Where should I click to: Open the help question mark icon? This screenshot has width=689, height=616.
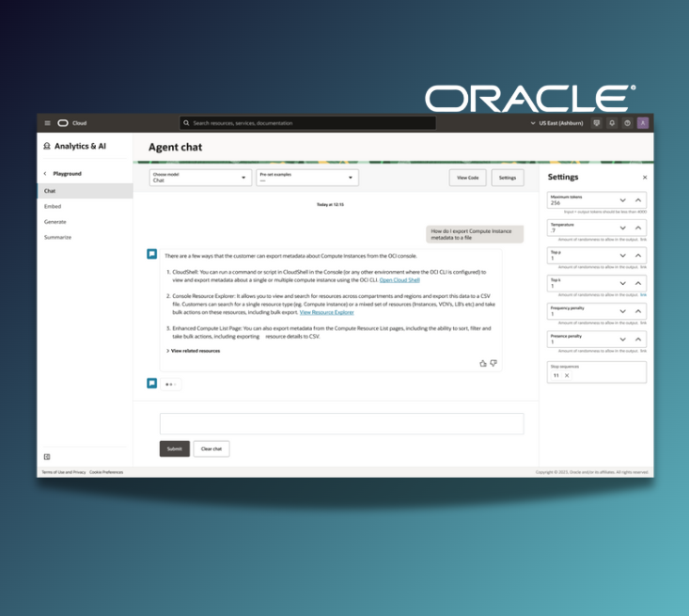[627, 123]
